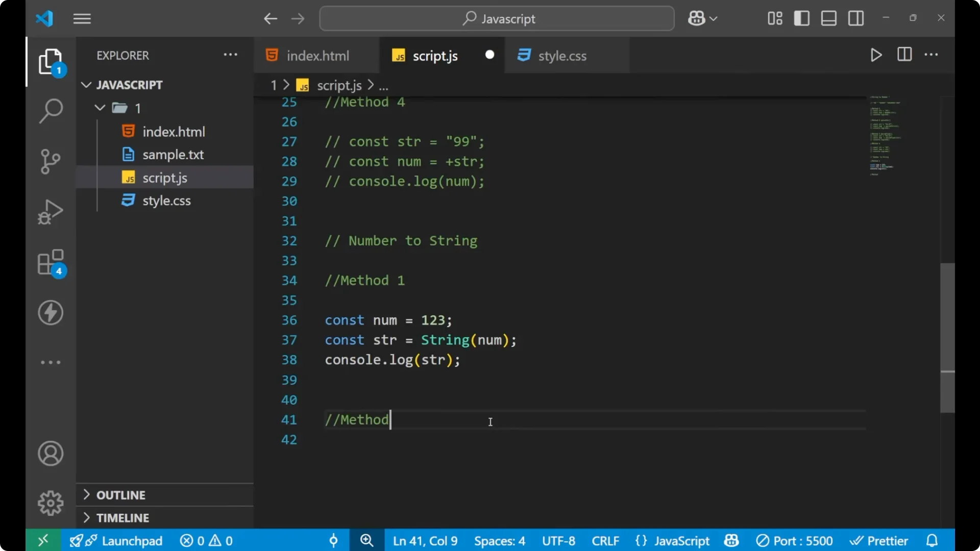The height and width of the screenshot is (551, 980).
Task: Open the Explorer sidebar icon
Action: 51,61
